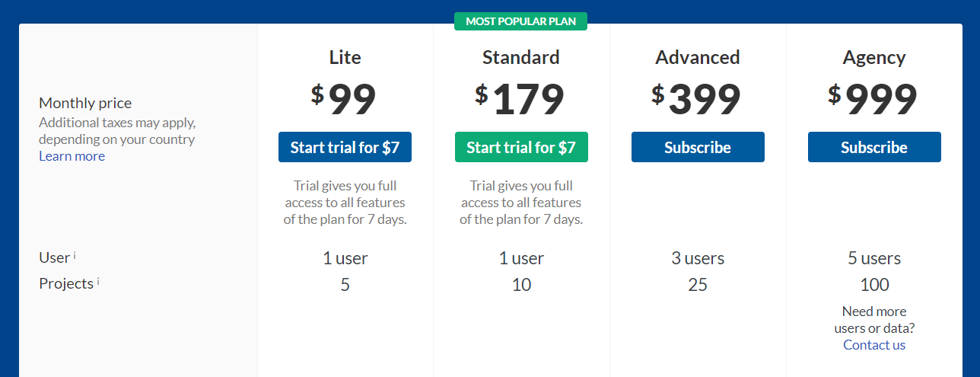The image size is (980, 377).
Task: Start the $7 trial for Standard plan
Action: pyautogui.click(x=521, y=147)
